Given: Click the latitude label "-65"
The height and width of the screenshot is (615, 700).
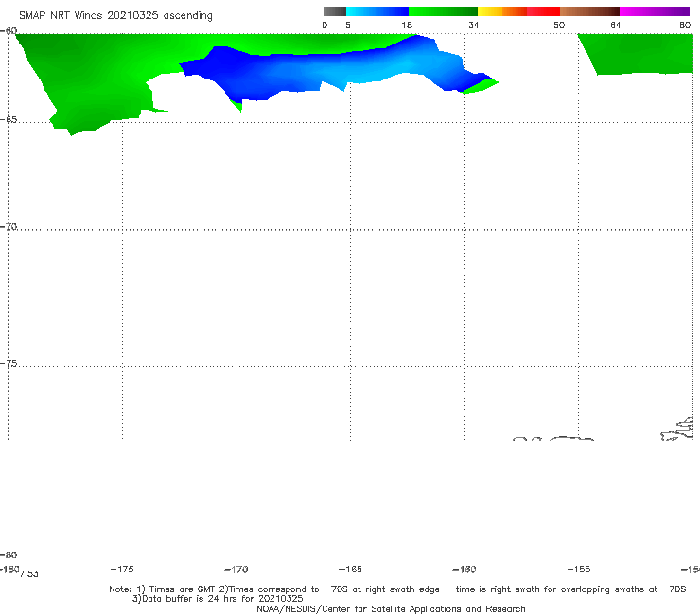Looking at the screenshot, I should point(9,120).
